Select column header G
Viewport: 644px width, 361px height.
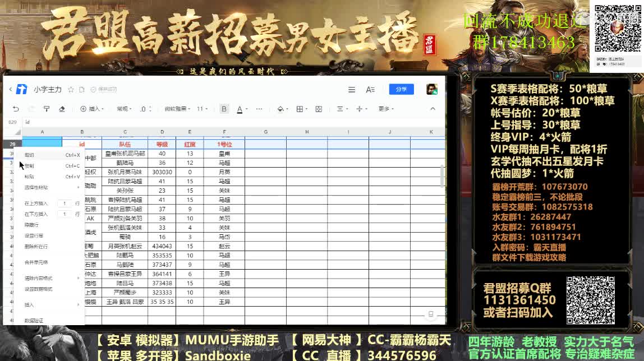coord(265,132)
